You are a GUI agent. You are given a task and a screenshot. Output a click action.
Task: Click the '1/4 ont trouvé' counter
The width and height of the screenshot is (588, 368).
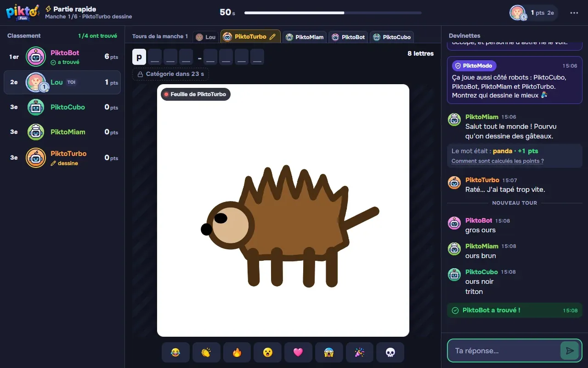click(97, 36)
